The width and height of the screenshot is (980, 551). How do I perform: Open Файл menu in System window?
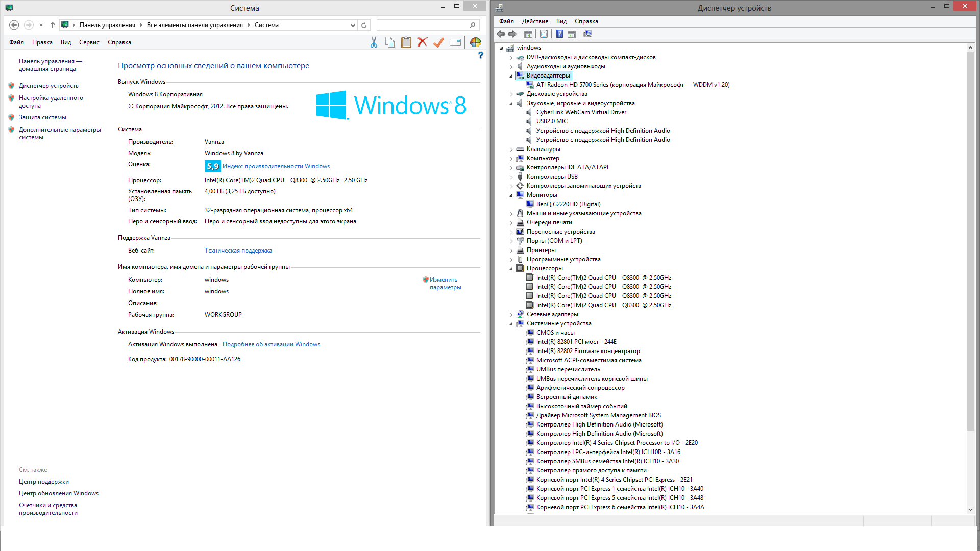click(16, 42)
